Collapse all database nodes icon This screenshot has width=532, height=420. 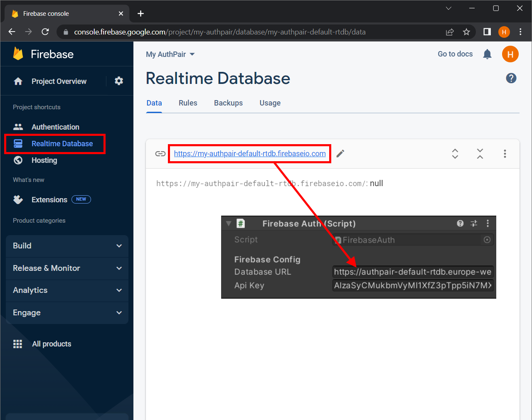[x=480, y=154]
